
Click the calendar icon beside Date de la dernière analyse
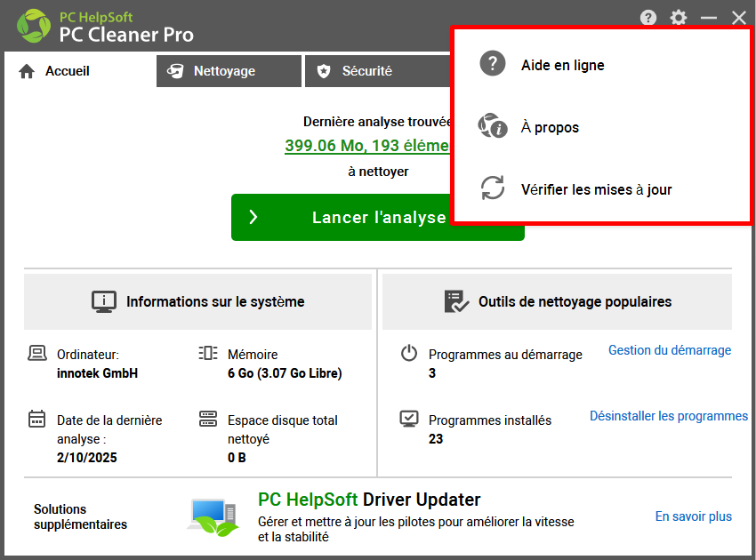(x=36, y=419)
